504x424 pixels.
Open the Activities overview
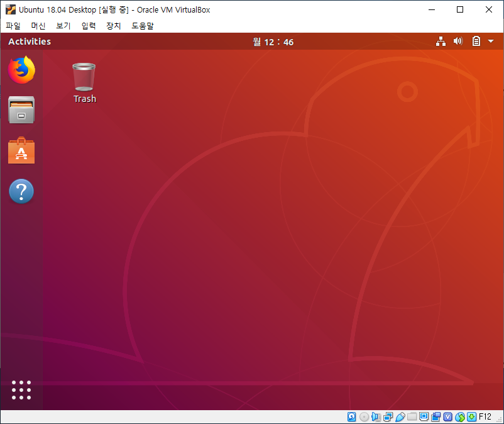(30, 42)
